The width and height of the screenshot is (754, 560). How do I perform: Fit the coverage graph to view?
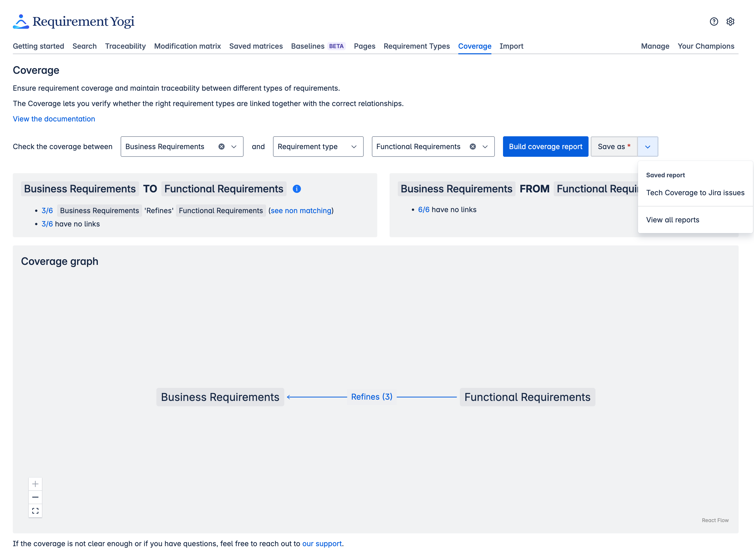pos(35,511)
